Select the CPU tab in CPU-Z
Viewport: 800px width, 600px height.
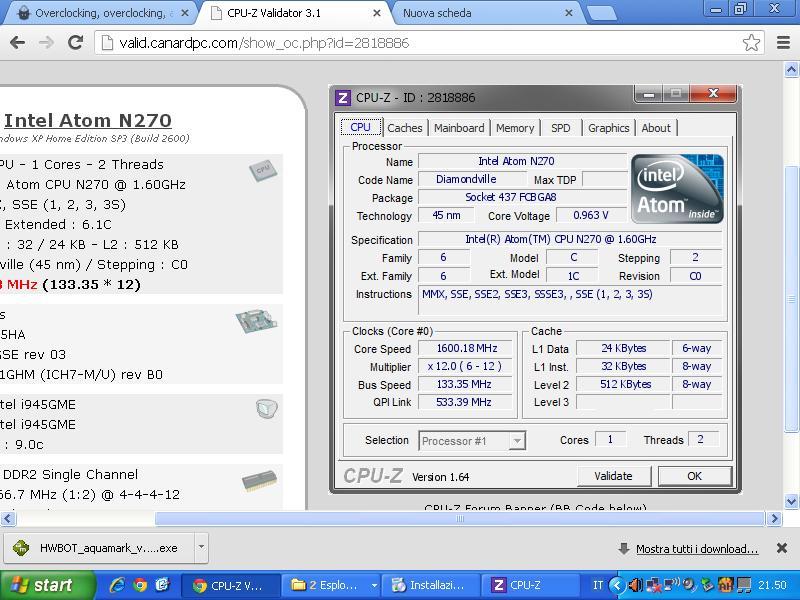(x=361, y=127)
